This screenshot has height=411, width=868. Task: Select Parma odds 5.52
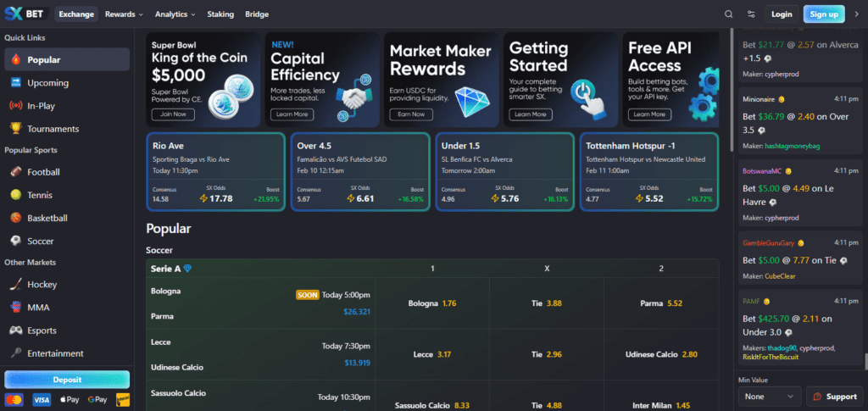click(x=661, y=303)
